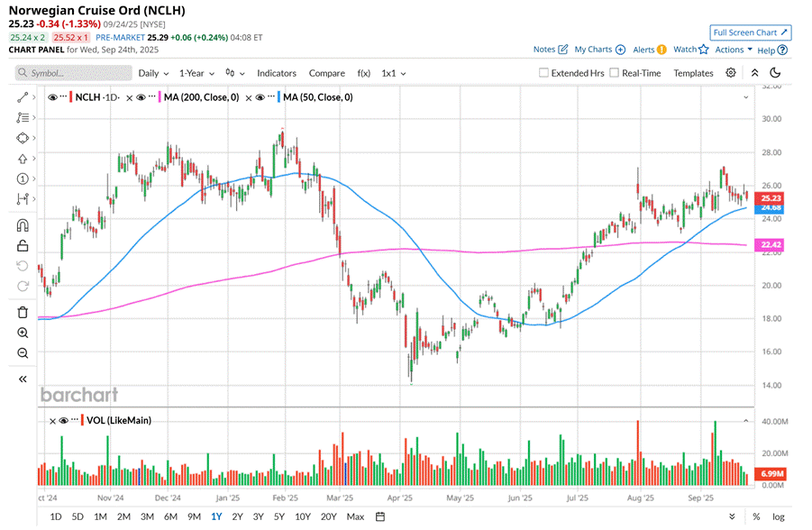The width and height of the screenshot is (812, 530).
Task: Remove the VOL indicator
Action: (x=52, y=421)
